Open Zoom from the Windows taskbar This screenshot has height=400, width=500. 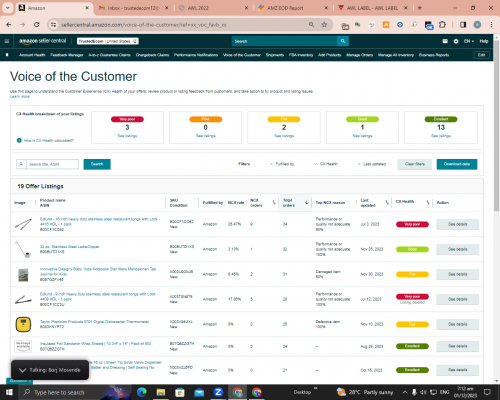tap(218, 392)
